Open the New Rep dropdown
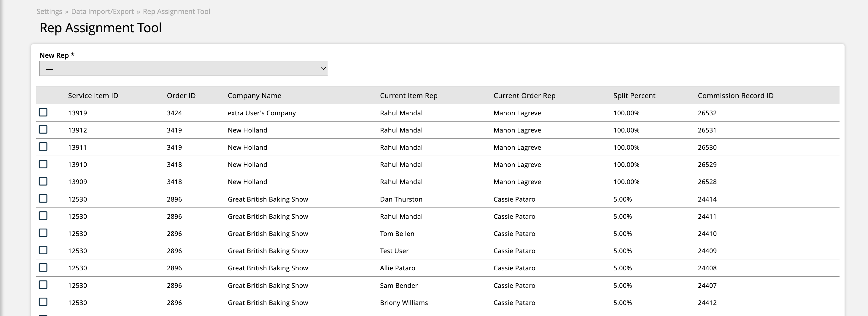 pyautogui.click(x=183, y=68)
